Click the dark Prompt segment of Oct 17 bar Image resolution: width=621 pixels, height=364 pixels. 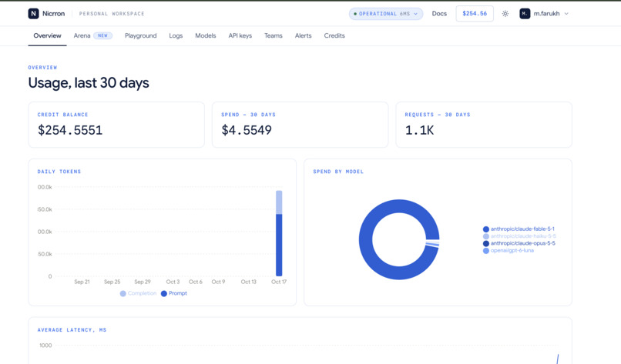[x=279, y=245]
